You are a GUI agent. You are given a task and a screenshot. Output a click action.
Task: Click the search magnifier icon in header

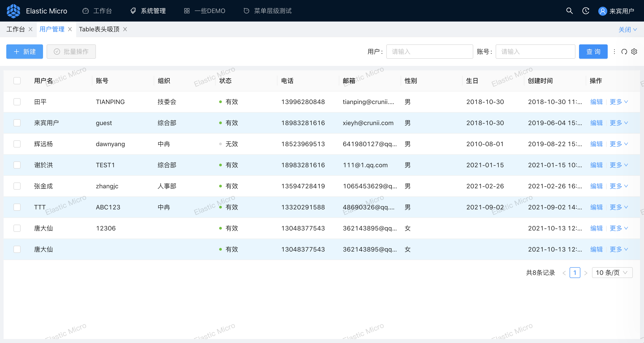coord(569,11)
